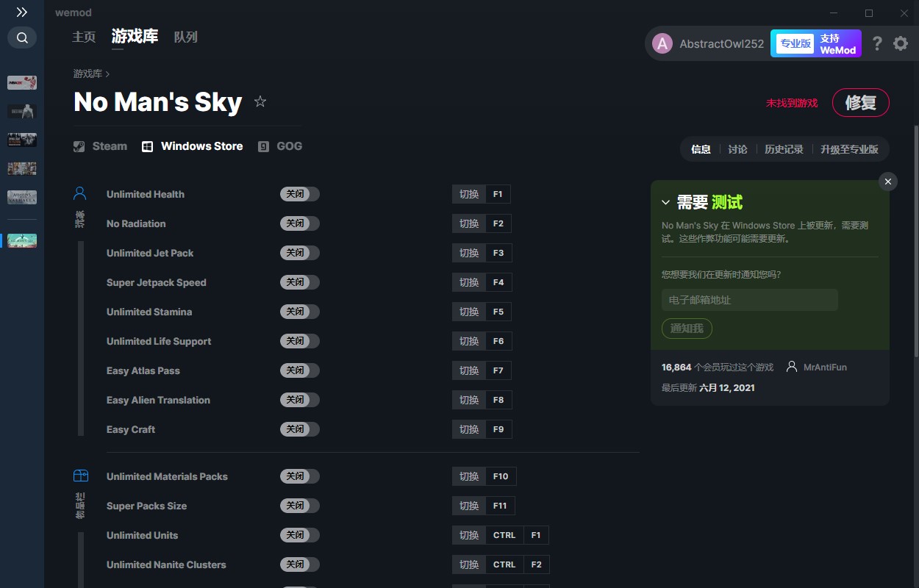
Task: Click the AbstractOwl252 username
Action: click(x=722, y=43)
